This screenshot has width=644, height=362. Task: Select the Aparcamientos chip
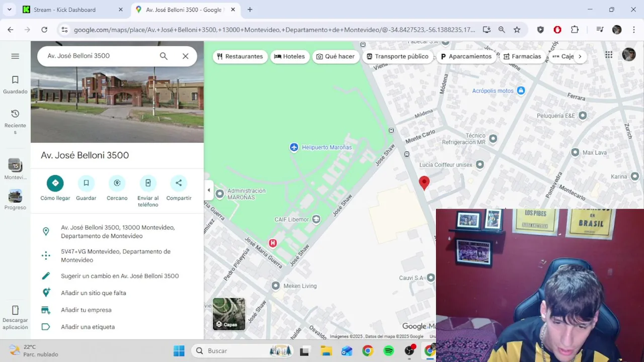coord(466,56)
